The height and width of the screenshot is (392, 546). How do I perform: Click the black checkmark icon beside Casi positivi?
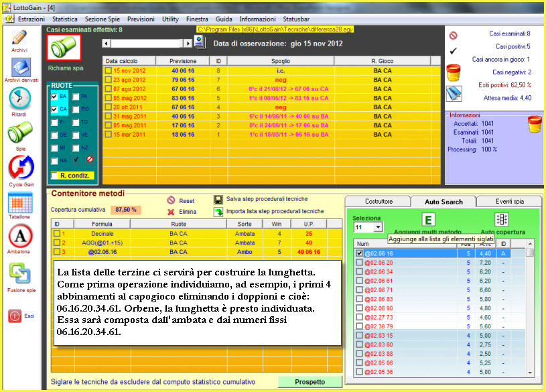click(453, 51)
